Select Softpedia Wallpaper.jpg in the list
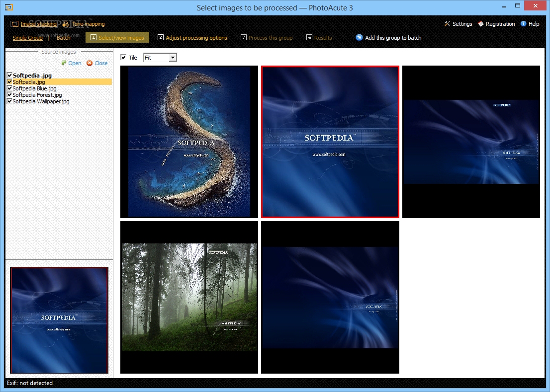The height and width of the screenshot is (392, 550). point(41,101)
